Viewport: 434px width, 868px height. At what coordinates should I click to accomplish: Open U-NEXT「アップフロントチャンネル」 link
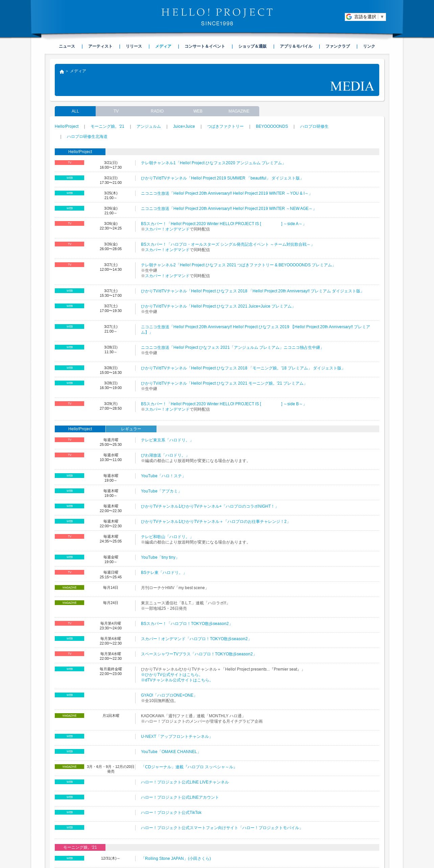pos(177,737)
